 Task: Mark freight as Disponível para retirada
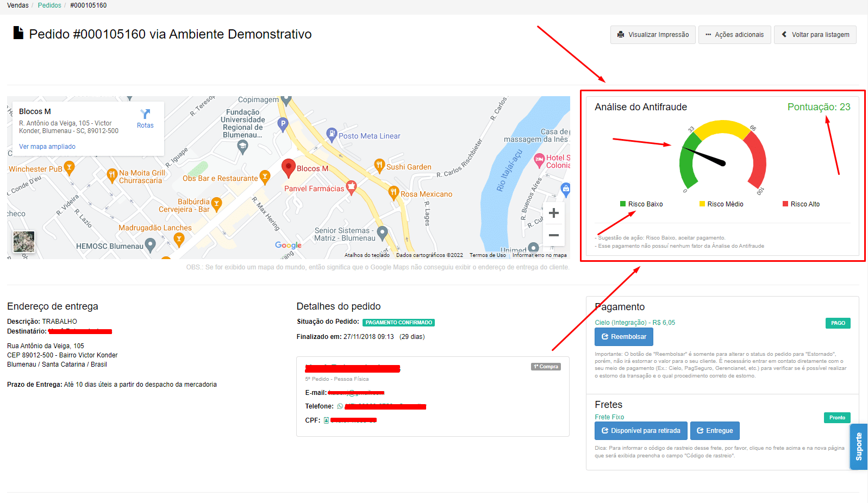(x=641, y=431)
